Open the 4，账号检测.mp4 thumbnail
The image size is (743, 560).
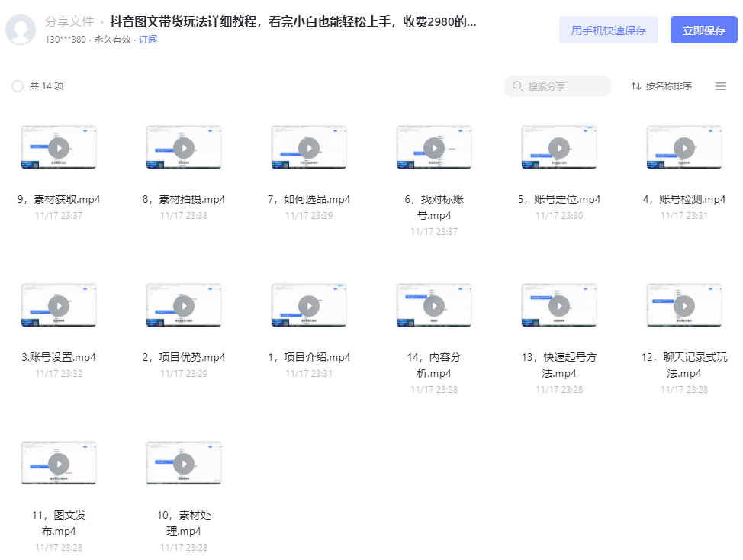pyautogui.click(x=684, y=147)
